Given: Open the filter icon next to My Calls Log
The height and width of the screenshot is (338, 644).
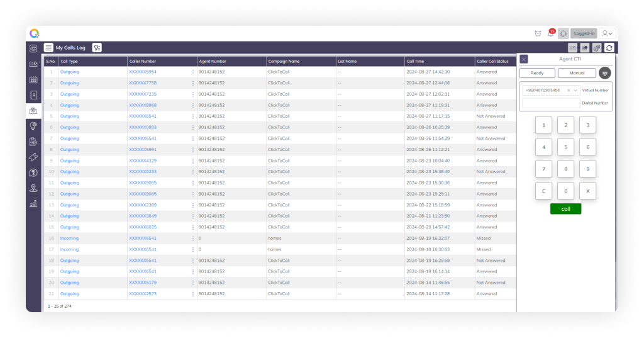Looking at the screenshot, I should tap(97, 47).
